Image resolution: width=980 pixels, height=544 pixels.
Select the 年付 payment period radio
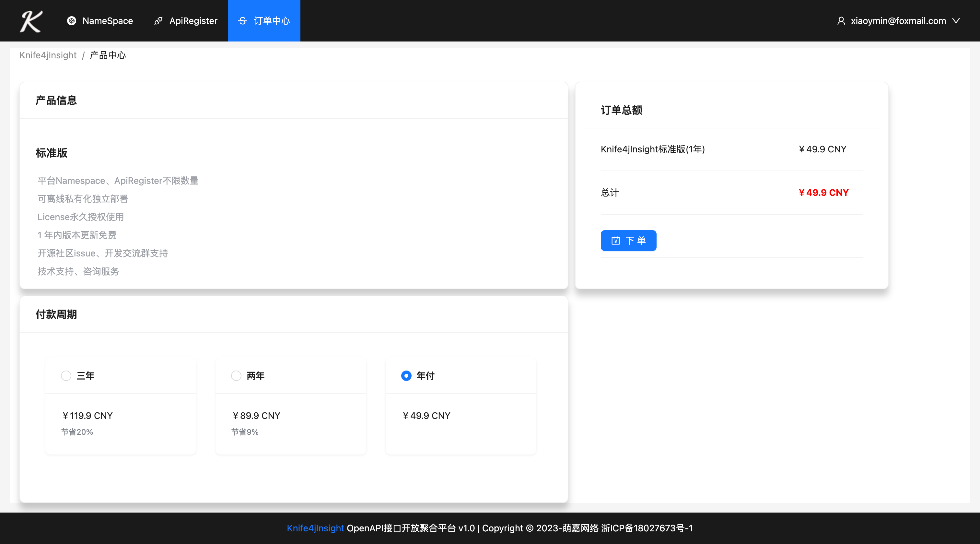coord(406,376)
